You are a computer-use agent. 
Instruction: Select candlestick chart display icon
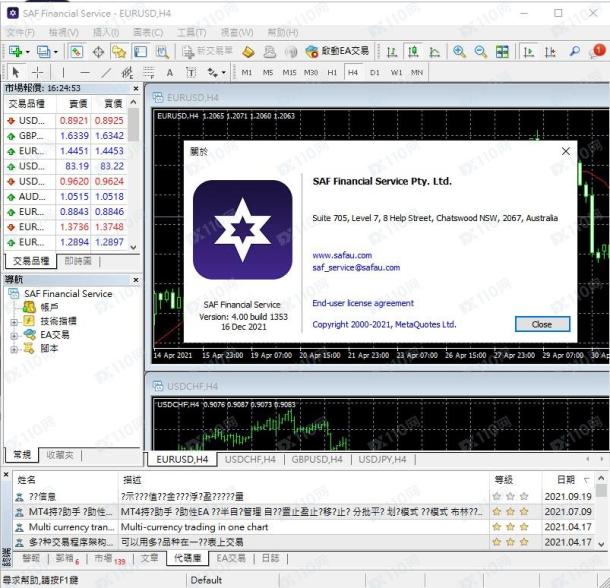click(413, 52)
